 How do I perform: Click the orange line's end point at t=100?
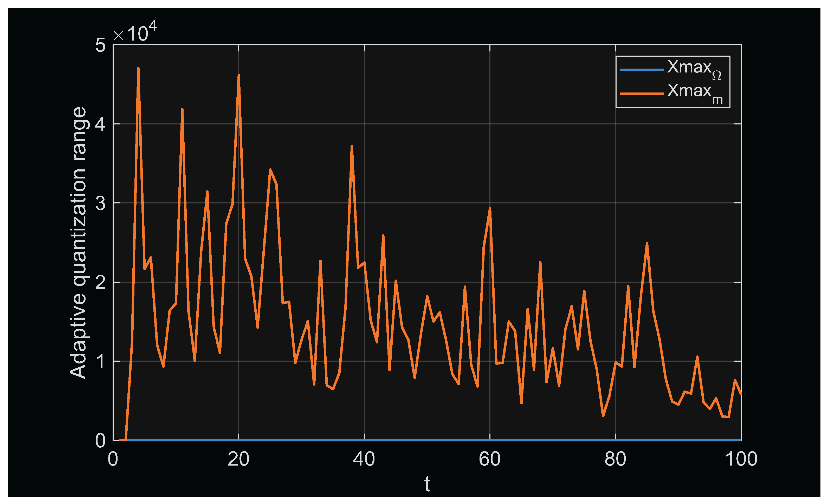pos(741,394)
